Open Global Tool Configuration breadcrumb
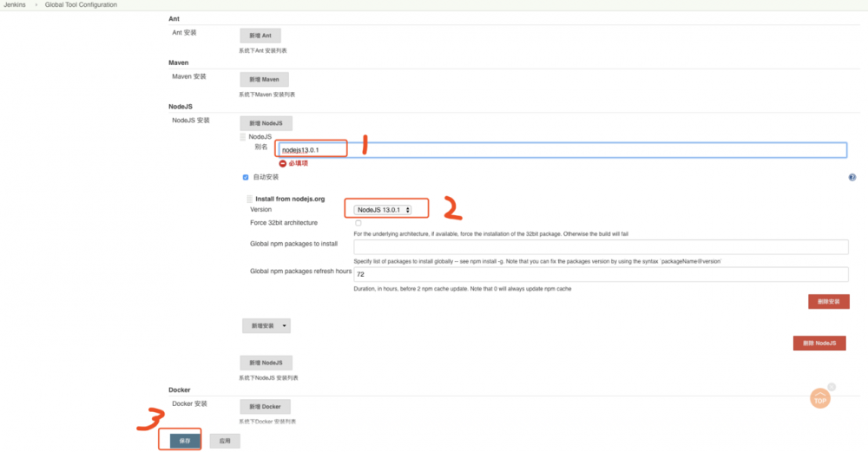Image resolution: width=868 pixels, height=452 pixels. coord(81,4)
